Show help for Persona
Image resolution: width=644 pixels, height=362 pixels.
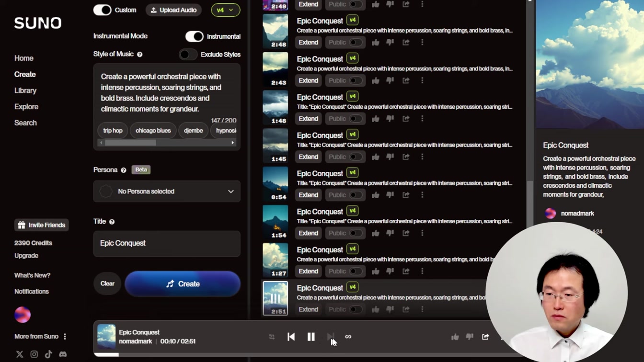(124, 170)
